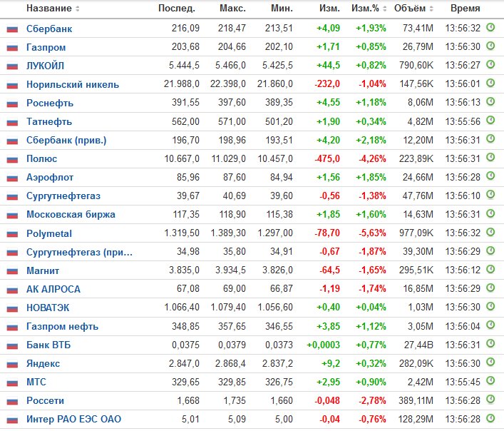This screenshot has width=504, height=431.
Task: Select Банк ВТБ volume 27,44B
Action: click(x=418, y=345)
